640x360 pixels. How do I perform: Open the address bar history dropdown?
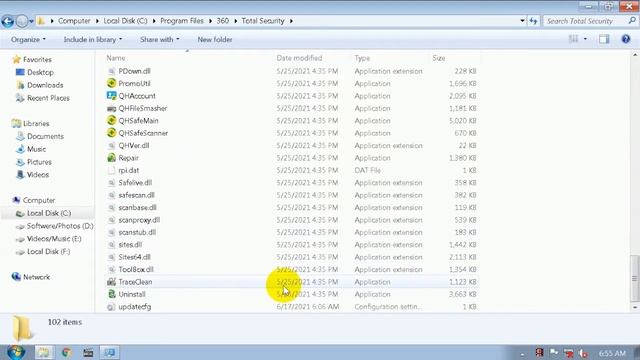pos(522,21)
